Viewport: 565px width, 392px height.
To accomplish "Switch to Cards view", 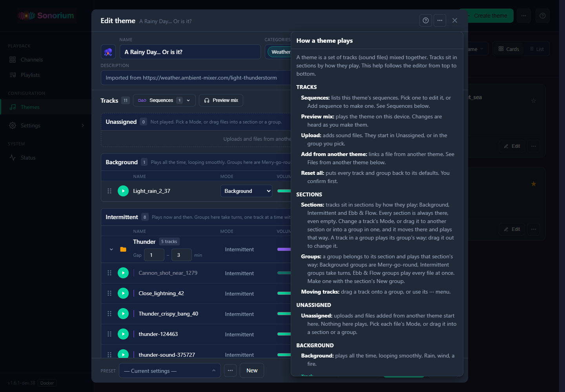I will pyautogui.click(x=509, y=49).
